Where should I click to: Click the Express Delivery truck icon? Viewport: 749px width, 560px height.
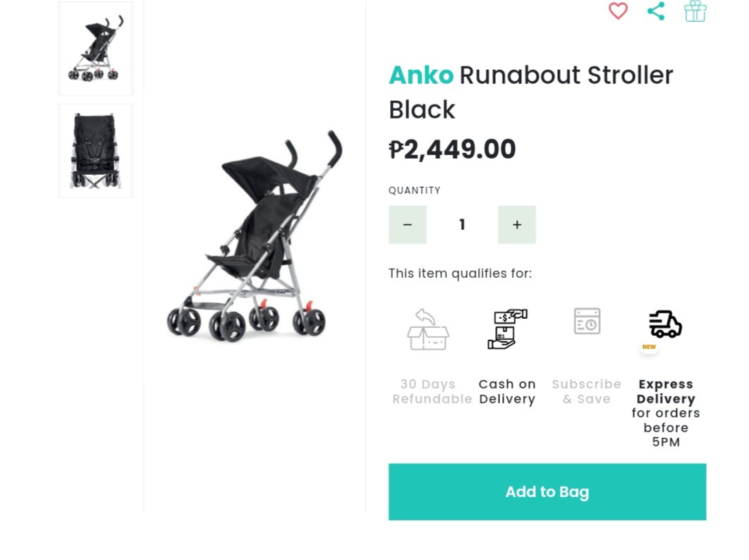tap(664, 323)
